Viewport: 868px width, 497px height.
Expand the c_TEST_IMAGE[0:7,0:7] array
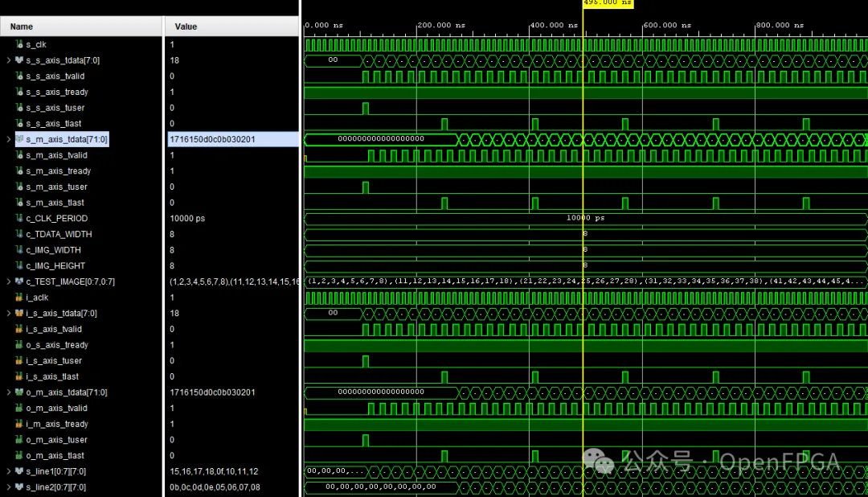pyautogui.click(x=8, y=281)
